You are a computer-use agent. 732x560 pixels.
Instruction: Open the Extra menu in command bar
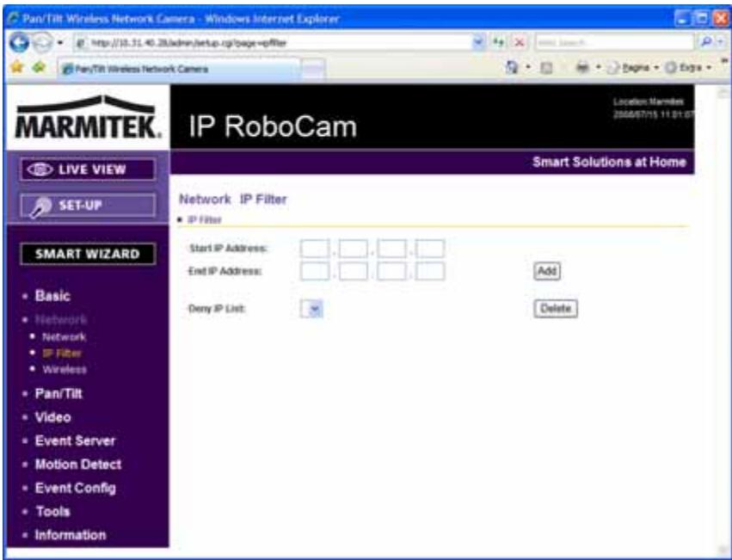(x=688, y=68)
